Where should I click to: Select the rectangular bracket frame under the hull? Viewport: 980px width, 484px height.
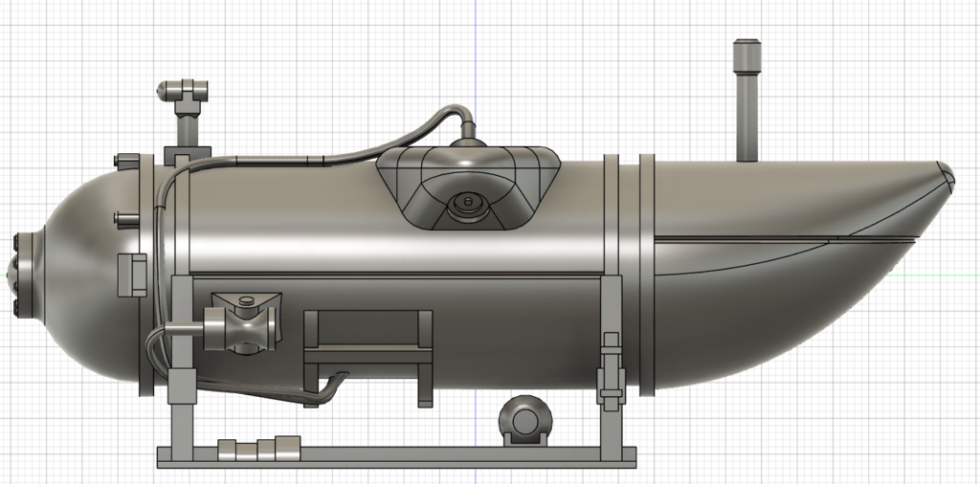click(x=367, y=357)
